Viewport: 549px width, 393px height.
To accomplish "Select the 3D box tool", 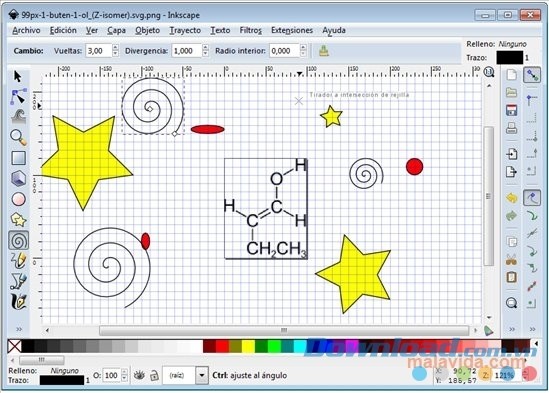I will click(x=19, y=178).
